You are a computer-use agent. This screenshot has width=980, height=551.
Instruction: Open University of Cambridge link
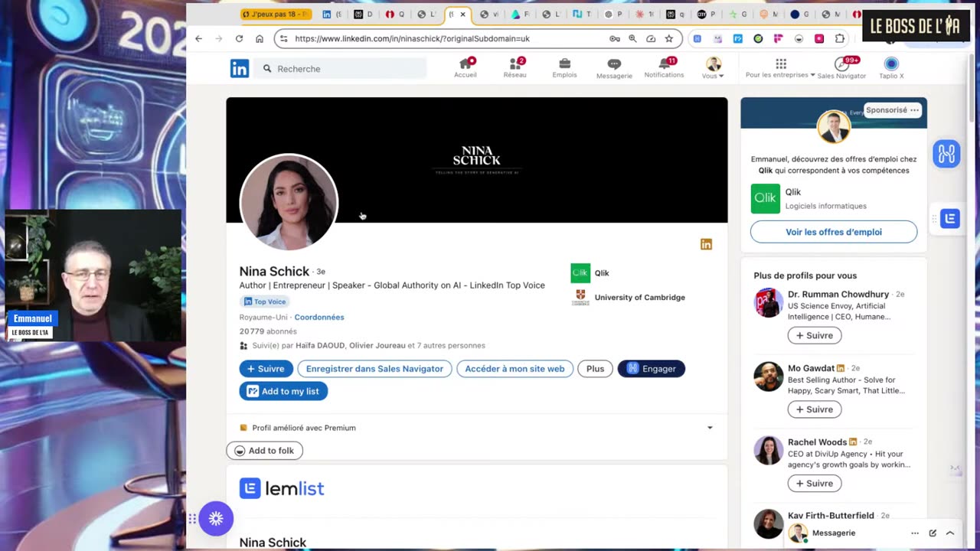click(639, 298)
